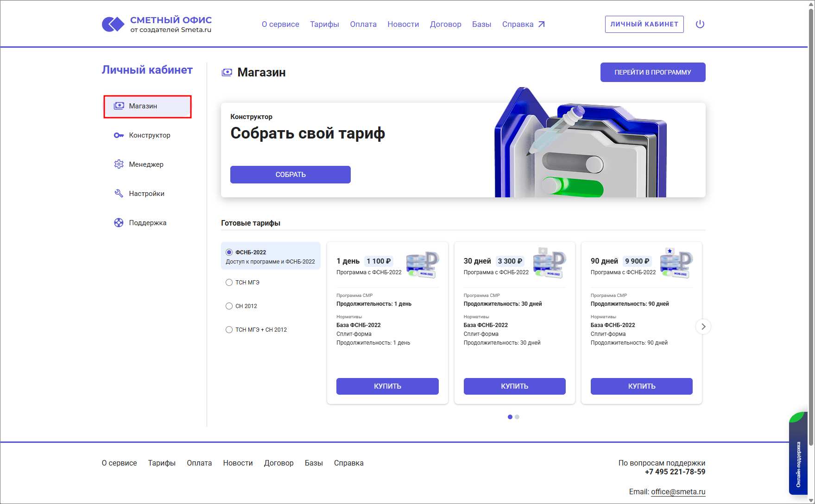Screen dimensions: 815x504
Task: Open Магазин via its wallet icon
Action: (x=119, y=106)
